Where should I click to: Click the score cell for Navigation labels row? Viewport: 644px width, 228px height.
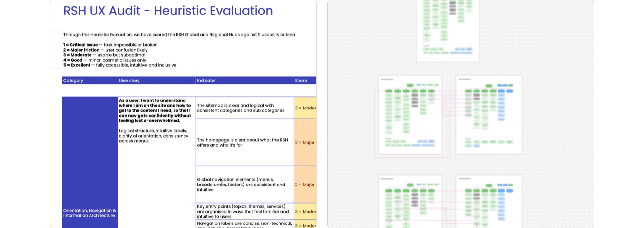click(305, 224)
